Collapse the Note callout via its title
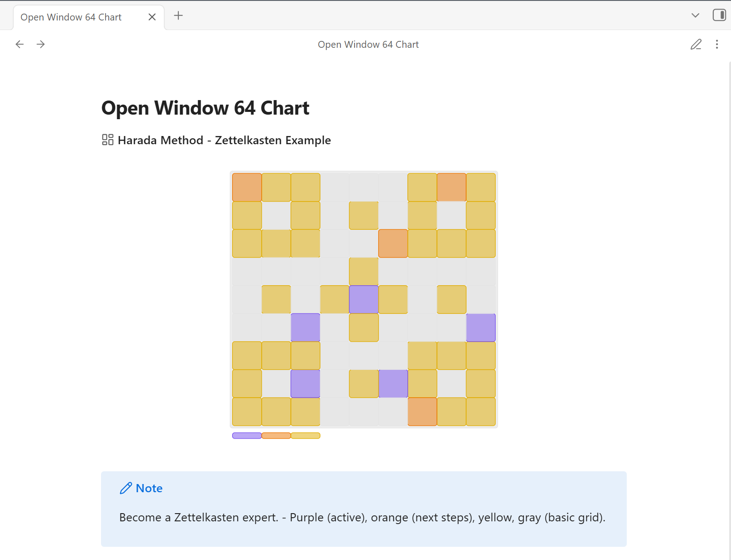The image size is (731, 560). click(149, 488)
